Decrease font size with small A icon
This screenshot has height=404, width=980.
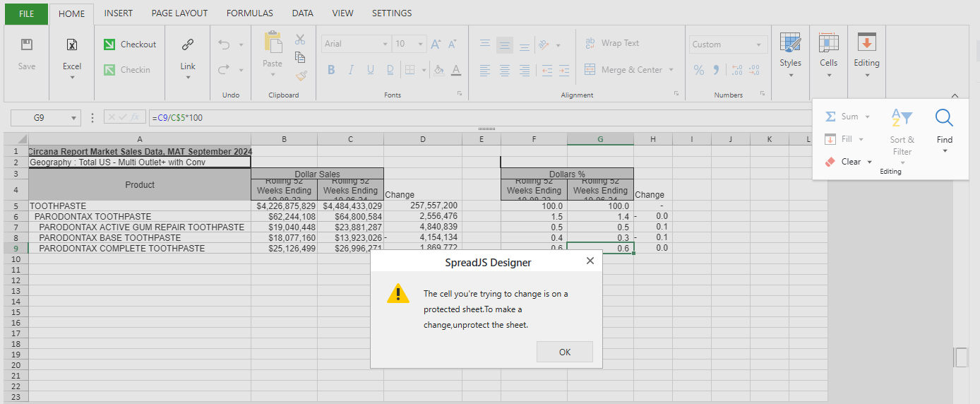[x=452, y=44]
